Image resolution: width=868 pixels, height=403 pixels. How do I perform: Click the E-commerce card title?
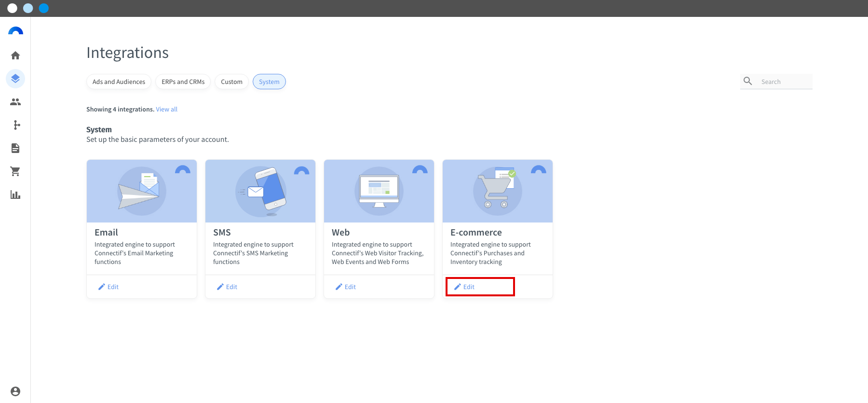coord(476,233)
